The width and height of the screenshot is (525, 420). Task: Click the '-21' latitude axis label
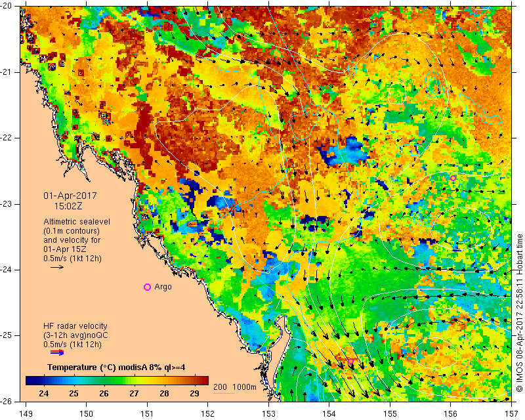pos(6,72)
